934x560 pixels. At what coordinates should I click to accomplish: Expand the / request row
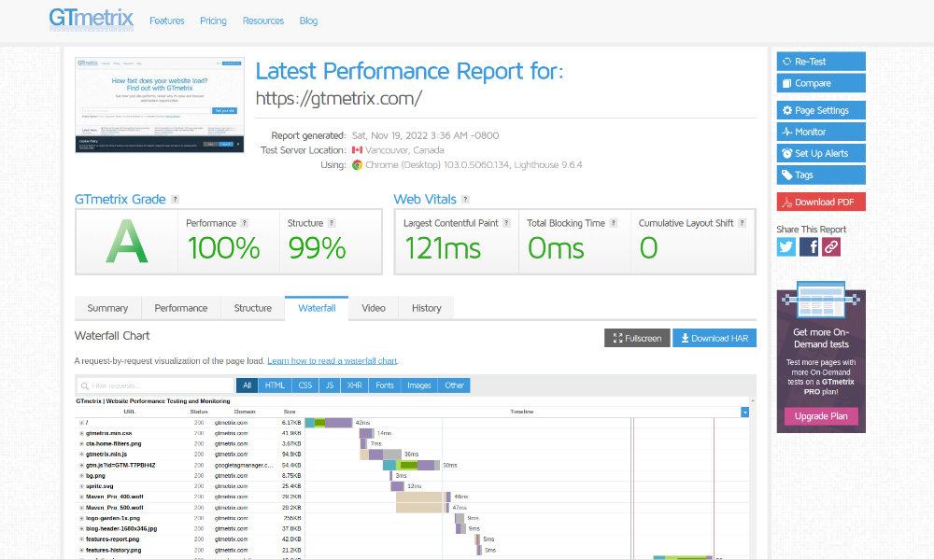click(81, 423)
